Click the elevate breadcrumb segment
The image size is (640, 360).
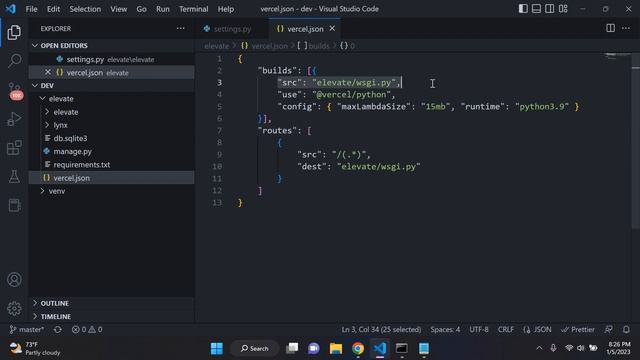[x=216, y=46]
